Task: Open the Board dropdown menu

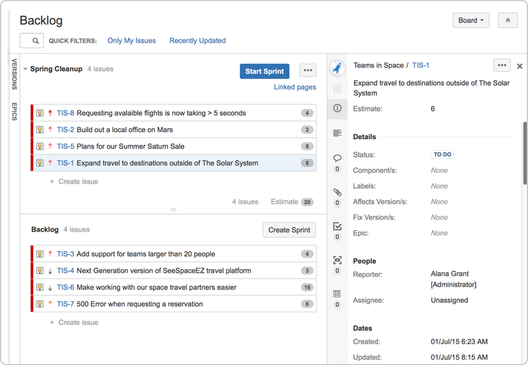Action: (x=471, y=20)
